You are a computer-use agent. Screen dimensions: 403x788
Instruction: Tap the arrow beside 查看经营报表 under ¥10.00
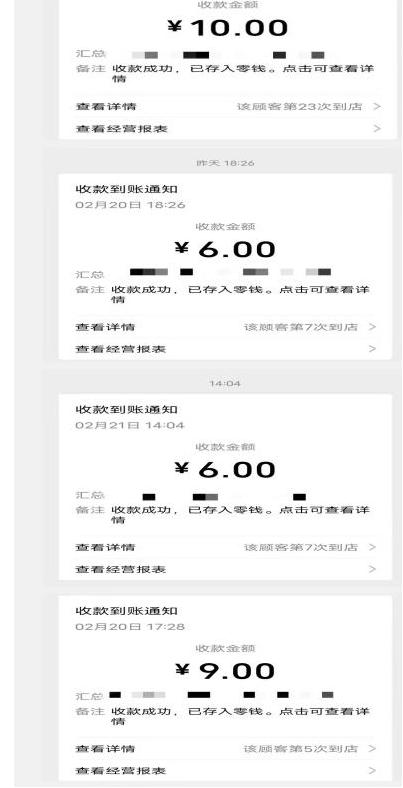tap(377, 129)
